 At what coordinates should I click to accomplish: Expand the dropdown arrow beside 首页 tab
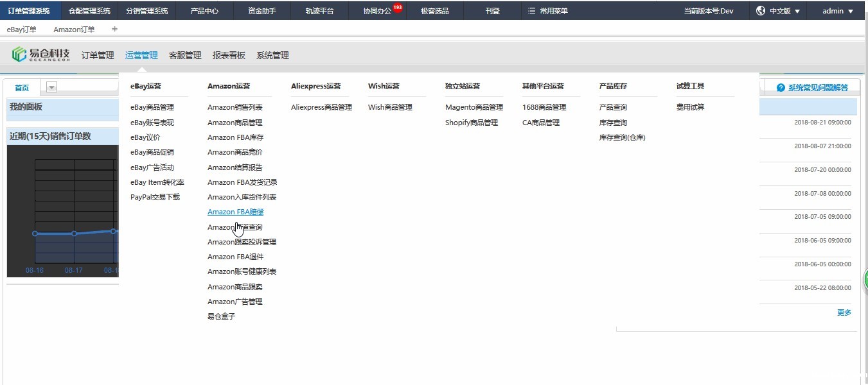pos(52,88)
